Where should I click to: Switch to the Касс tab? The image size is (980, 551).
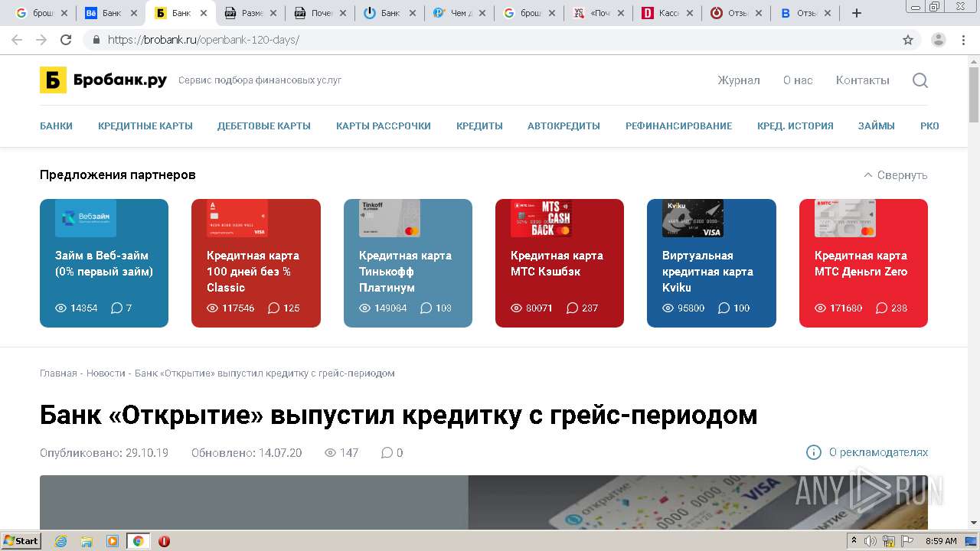[x=667, y=13]
